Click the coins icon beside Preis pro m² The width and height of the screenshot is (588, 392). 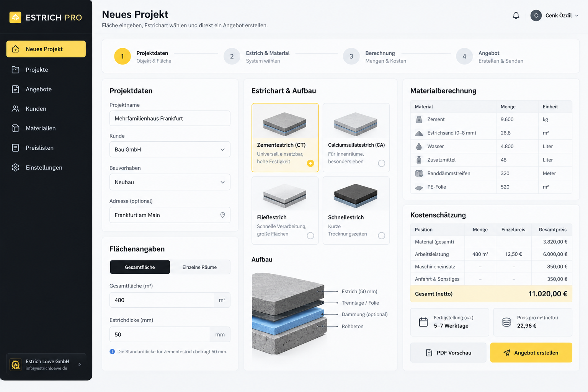pos(506,322)
